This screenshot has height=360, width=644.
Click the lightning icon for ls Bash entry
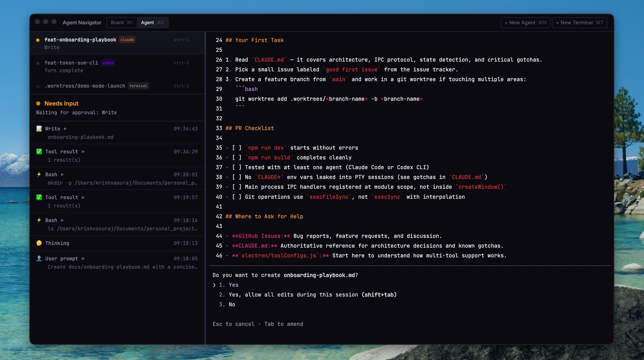click(x=39, y=220)
